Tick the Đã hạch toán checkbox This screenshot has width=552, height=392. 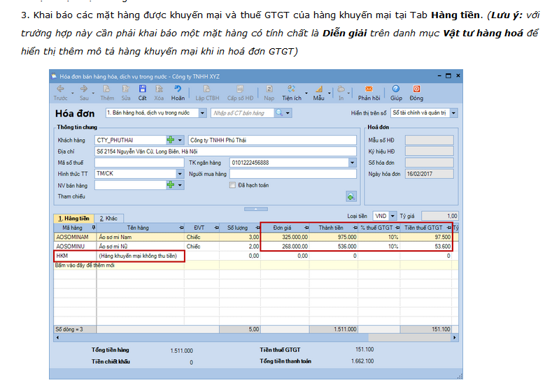point(232,185)
